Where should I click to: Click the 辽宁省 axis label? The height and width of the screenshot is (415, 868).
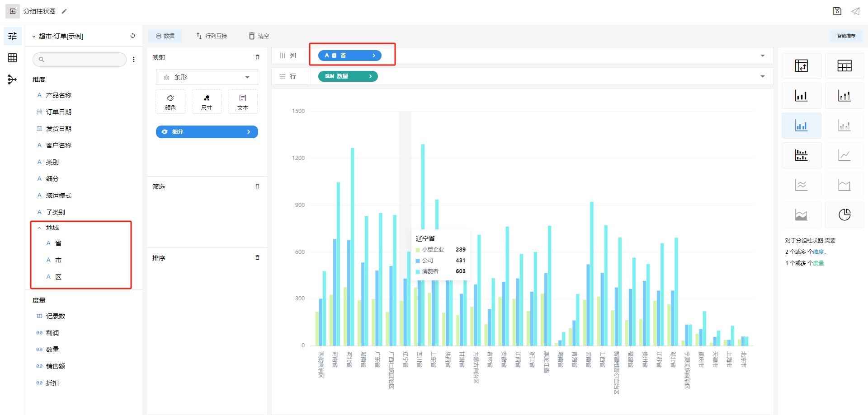pos(406,359)
